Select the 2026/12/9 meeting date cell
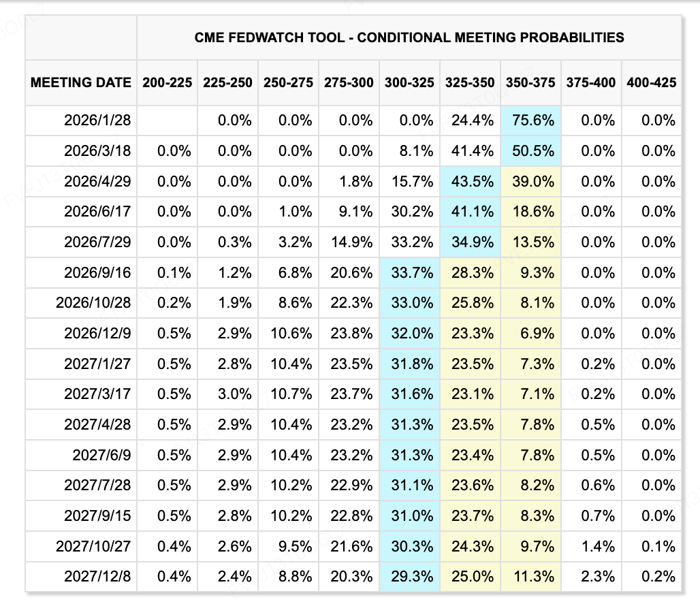Viewport: 700px width, 606px height. [x=97, y=334]
